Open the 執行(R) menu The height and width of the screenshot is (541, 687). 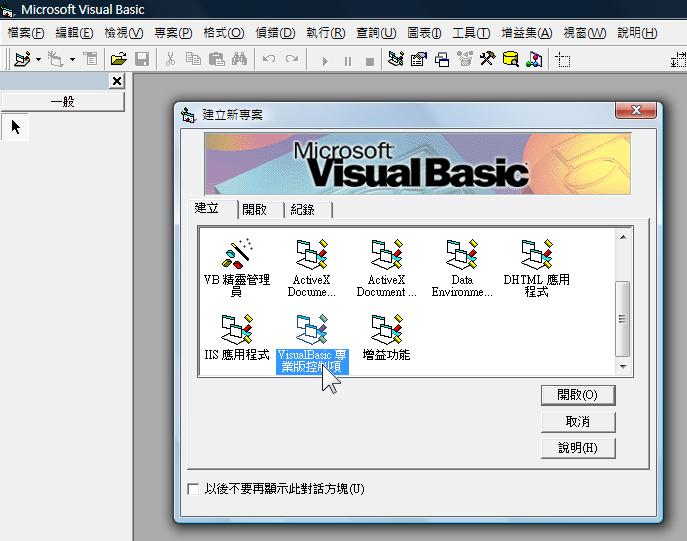click(326, 33)
